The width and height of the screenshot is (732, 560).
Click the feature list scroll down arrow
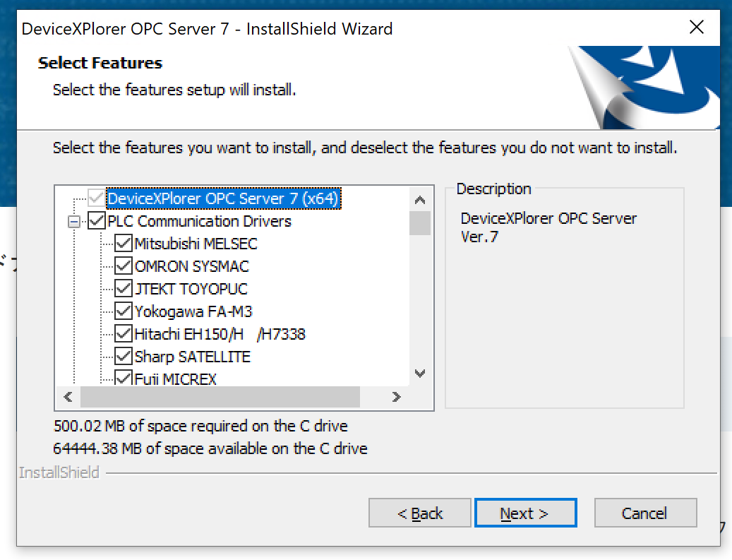tap(420, 374)
